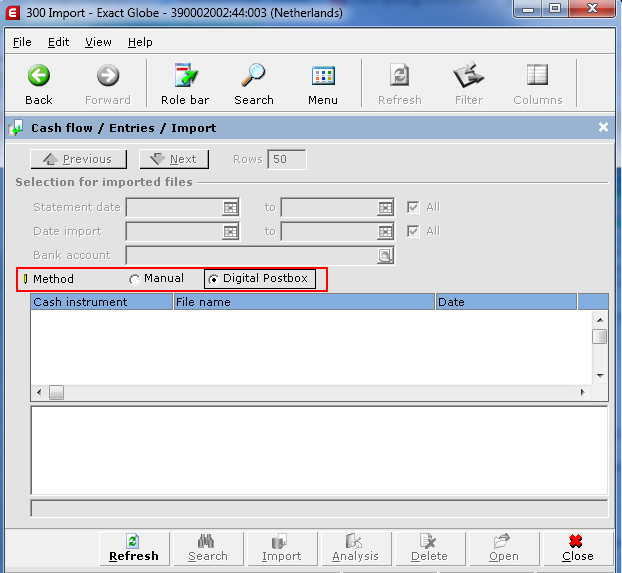Select the Digital Postbox radio option
Image resolution: width=622 pixels, height=573 pixels.
pos(214,279)
